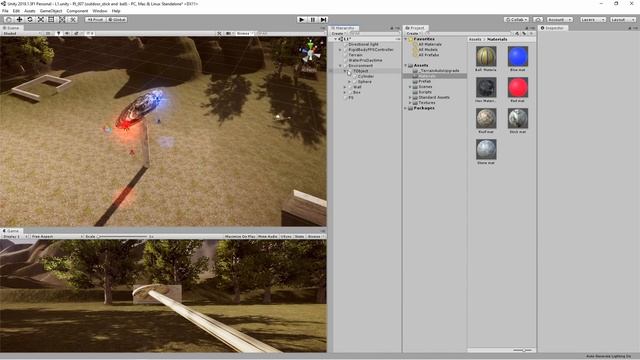Adjust Game view Scale slider
This screenshot has height=360, width=640.
click(122, 236)
